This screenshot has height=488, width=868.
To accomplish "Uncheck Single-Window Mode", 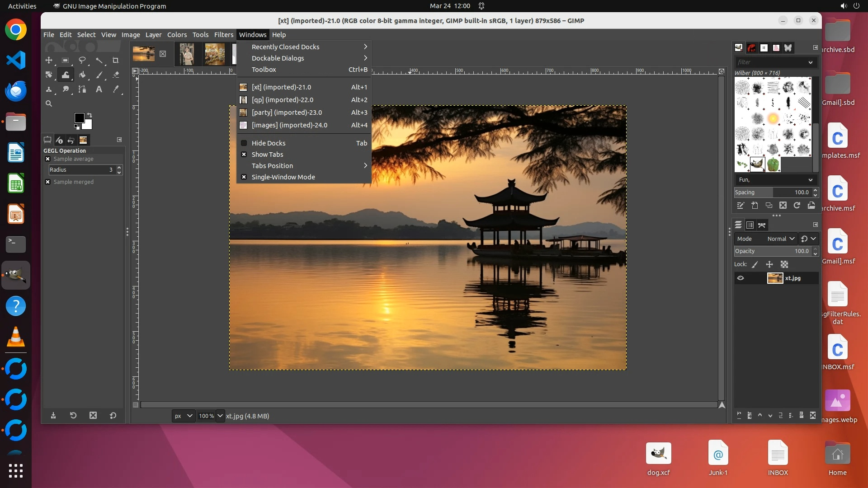I will pyautogui.click(x=283, y=177).
